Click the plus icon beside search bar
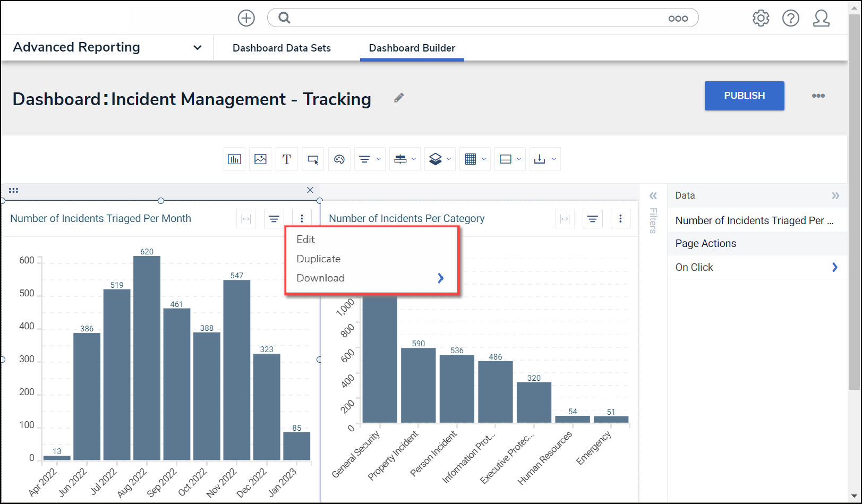This screenshot has height=504, width=862. click(246, 18)
